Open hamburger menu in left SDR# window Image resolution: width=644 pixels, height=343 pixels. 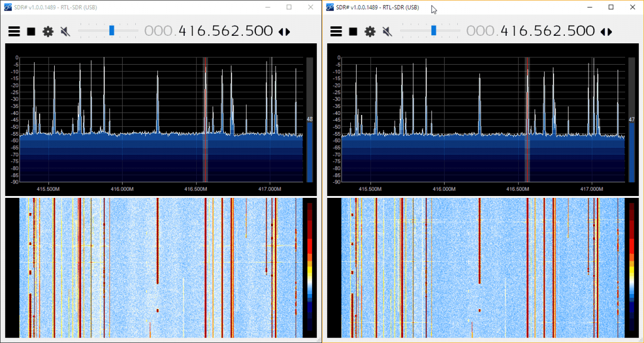(14, 31)
